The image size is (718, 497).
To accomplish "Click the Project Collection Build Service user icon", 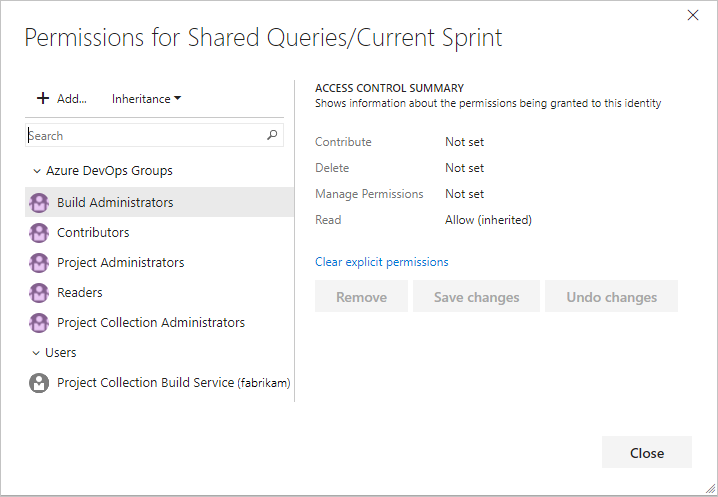I will [x=39, y=383].
